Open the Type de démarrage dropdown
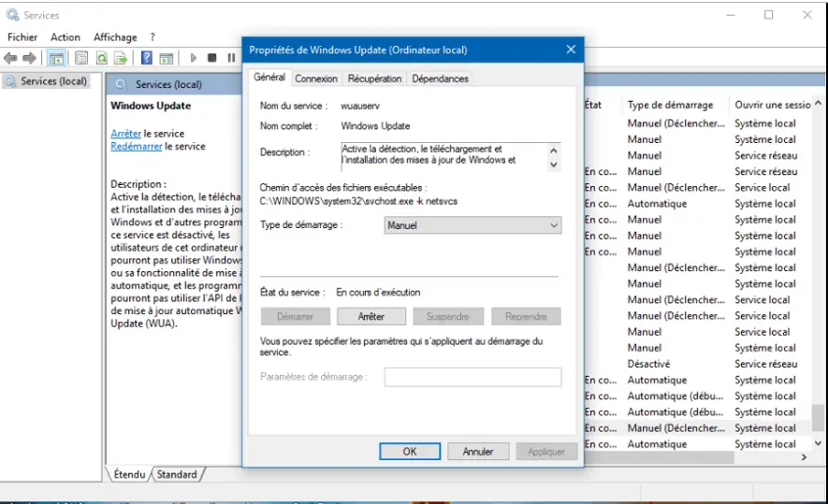This screenshot has height=504, width=828. click(472, 225)
